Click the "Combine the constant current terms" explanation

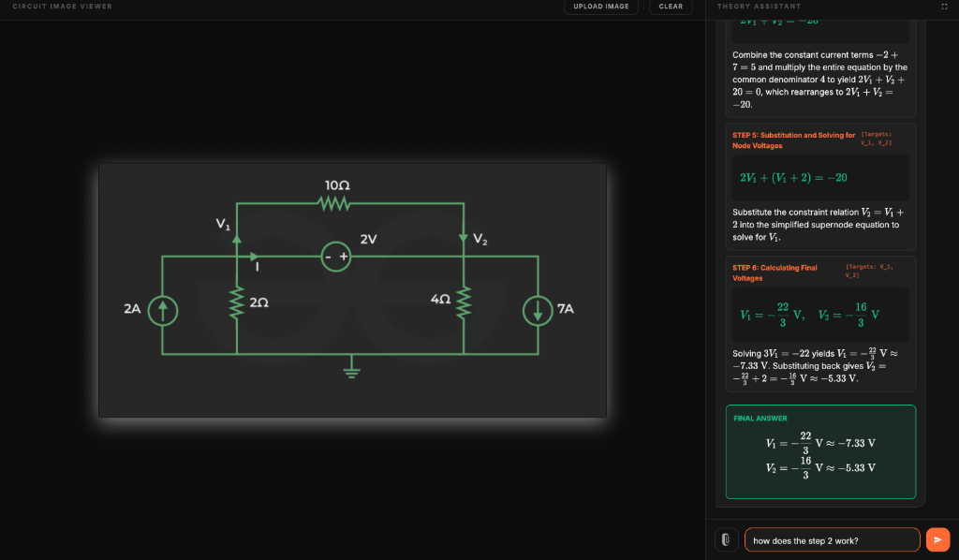tap(820, 80)
